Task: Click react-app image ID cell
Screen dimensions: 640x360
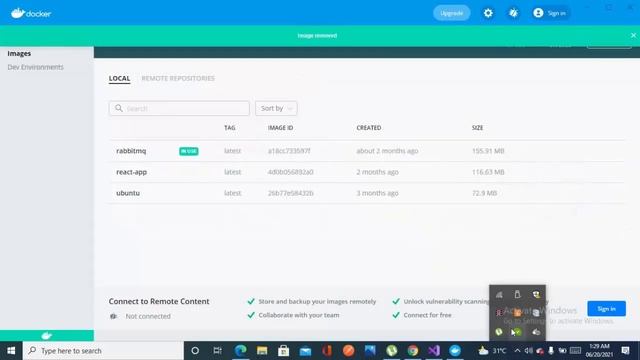Action: (x=291, y=172)
